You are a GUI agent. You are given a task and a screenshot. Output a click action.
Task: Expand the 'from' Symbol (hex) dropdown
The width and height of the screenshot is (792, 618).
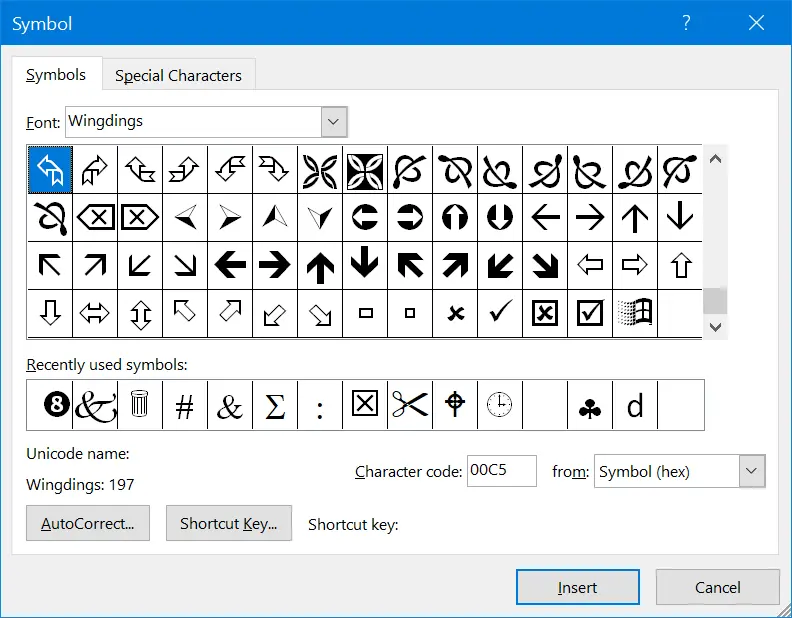(x=752, y=471)
